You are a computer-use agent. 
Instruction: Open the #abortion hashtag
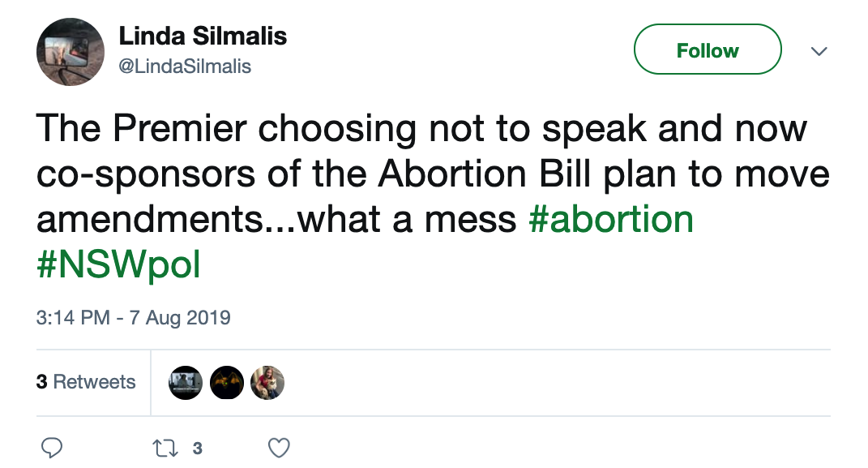(611, 220)
